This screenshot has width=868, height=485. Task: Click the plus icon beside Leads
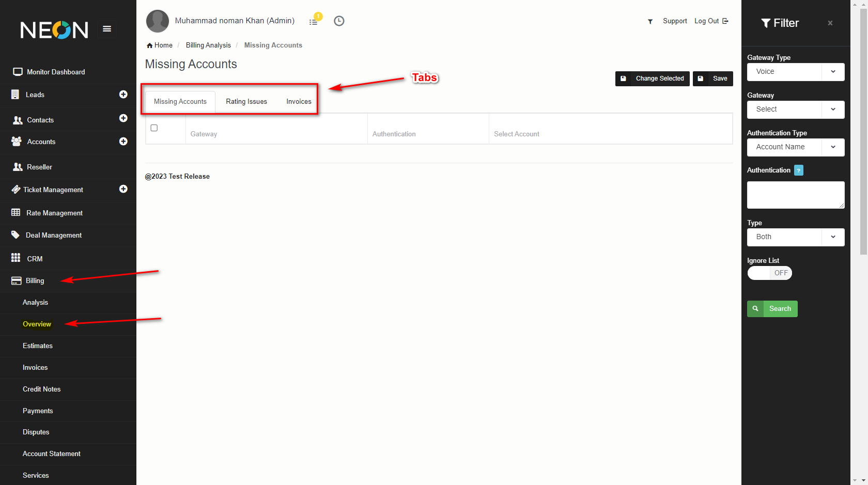point(123,95)
